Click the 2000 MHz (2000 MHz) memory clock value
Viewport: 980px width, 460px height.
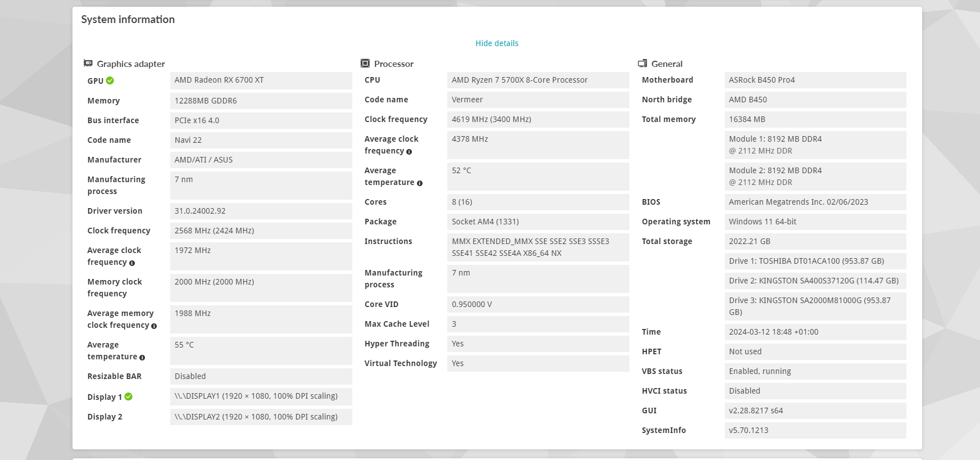click(261, 288)
